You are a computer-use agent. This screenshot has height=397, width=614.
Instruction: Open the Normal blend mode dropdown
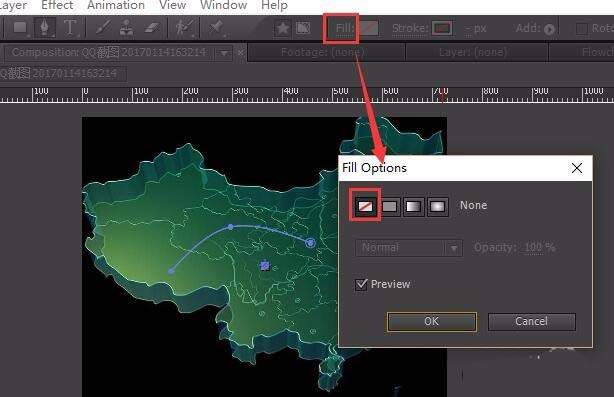(x=409, y=248)
